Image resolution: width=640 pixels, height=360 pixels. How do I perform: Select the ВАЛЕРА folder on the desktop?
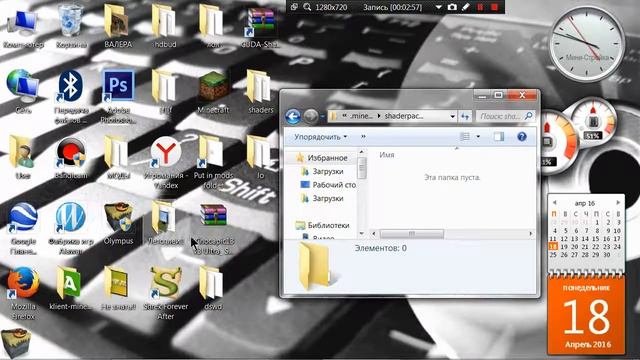(x=118, y=27)
